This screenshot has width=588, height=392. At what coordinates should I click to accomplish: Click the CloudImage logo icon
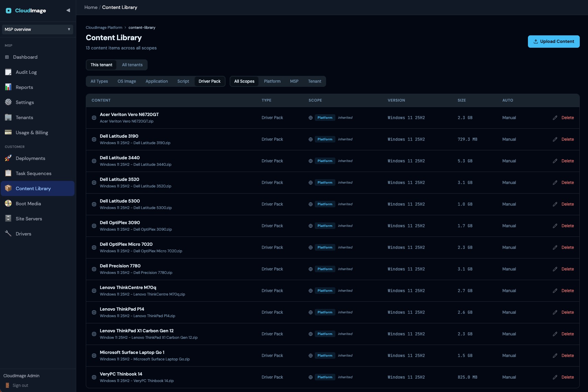click(9, 11)
